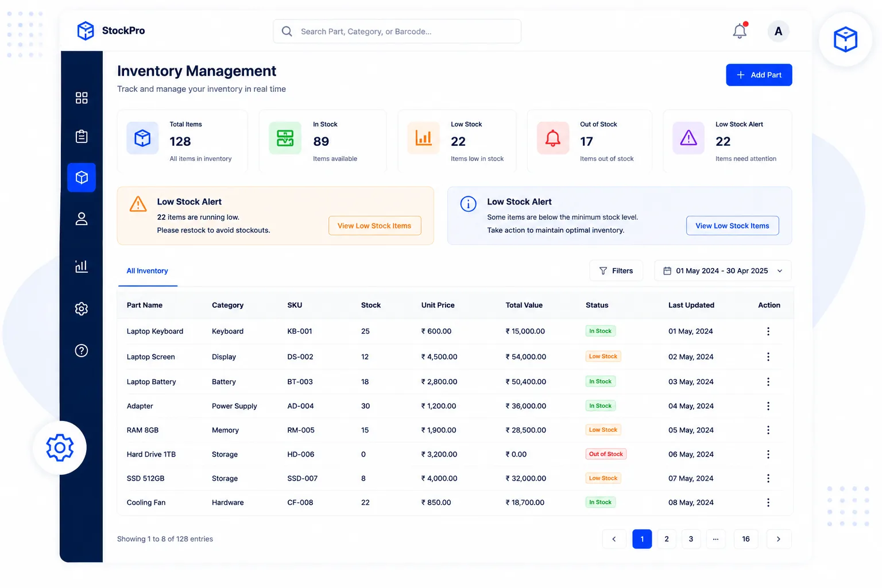Open actions menu for SSD 512GB row
The image size is (882, 588).
pyautogui.click(x=768, y=478)
